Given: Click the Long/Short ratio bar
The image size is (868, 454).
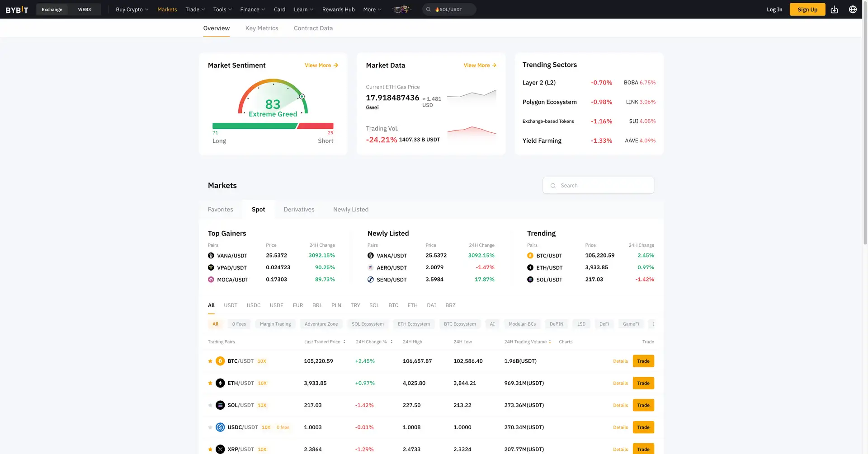Looking at the screenshot, I should click(x=273, y=126).
